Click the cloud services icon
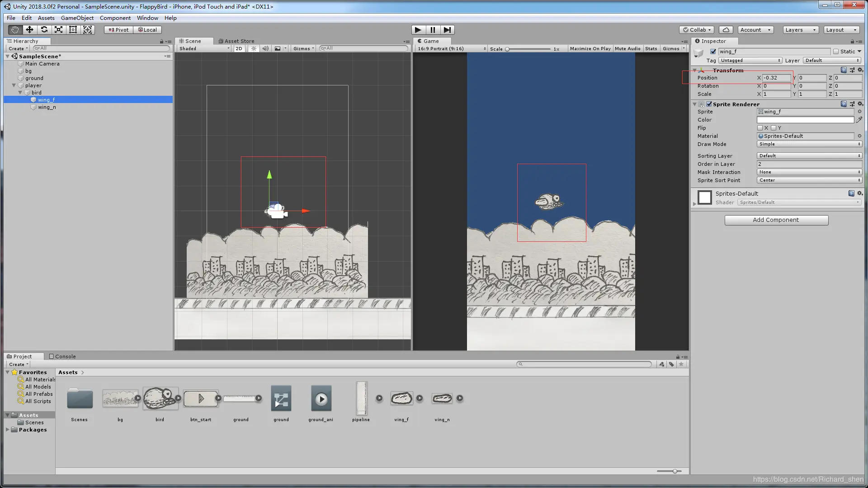The width and height of the screenshot is (868, 488). pyautogui.click(x=726, y=30)
